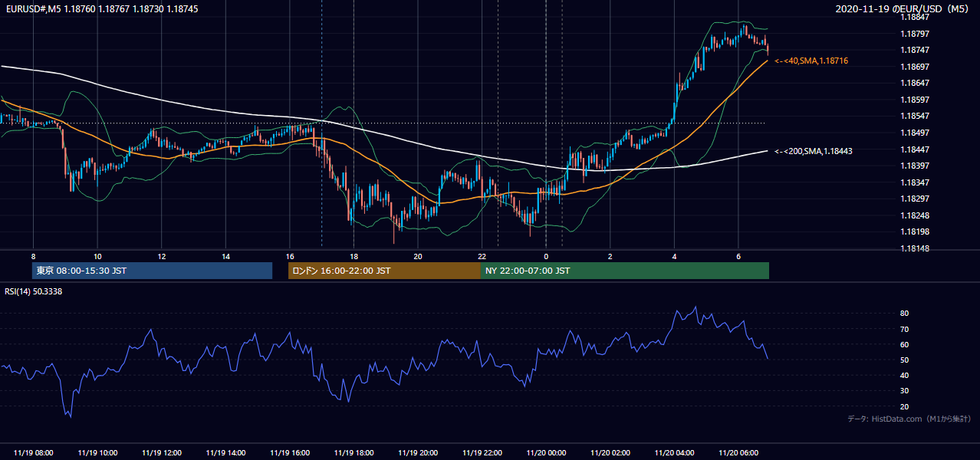This screenshot has width=980, height=460.
Task: Click hour label 12 under the price chart
Action: (x=161, y=256)
